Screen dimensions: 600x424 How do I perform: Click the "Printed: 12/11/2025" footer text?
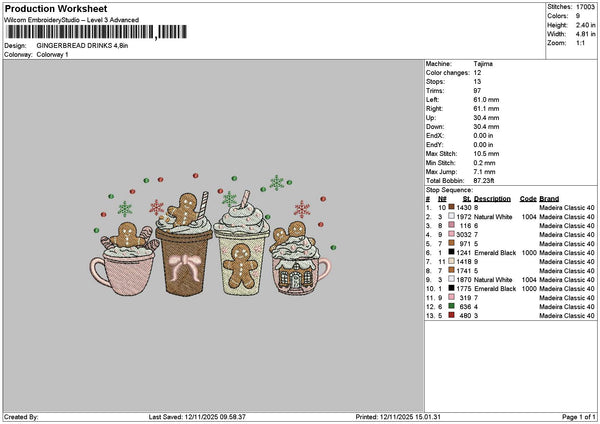(x=398, y=417)
